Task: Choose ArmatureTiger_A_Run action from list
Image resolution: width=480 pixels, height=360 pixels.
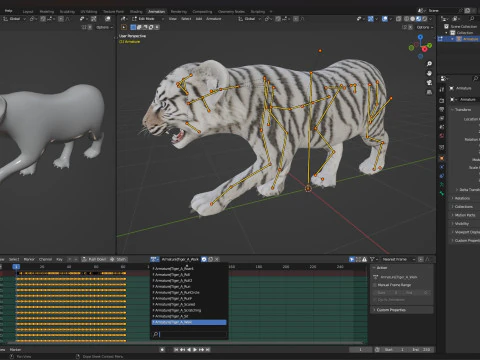Action: pos(189,287)
